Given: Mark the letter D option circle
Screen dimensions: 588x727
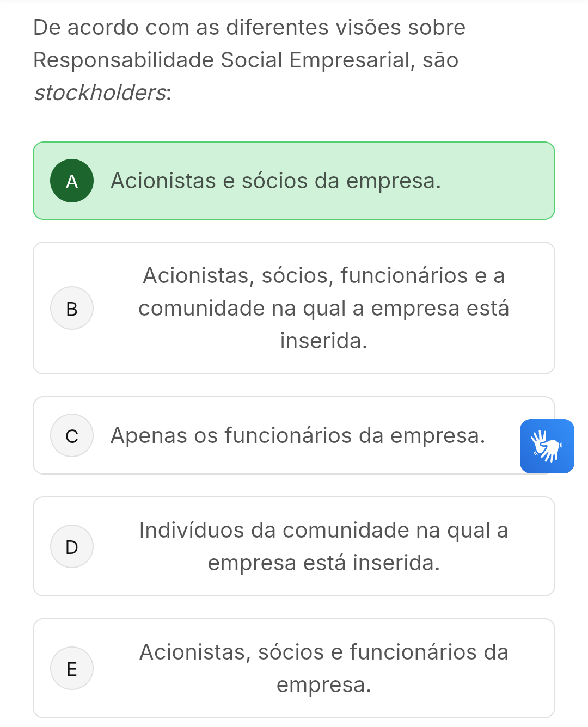Looking at the screenshot, I should click(72, 547).
